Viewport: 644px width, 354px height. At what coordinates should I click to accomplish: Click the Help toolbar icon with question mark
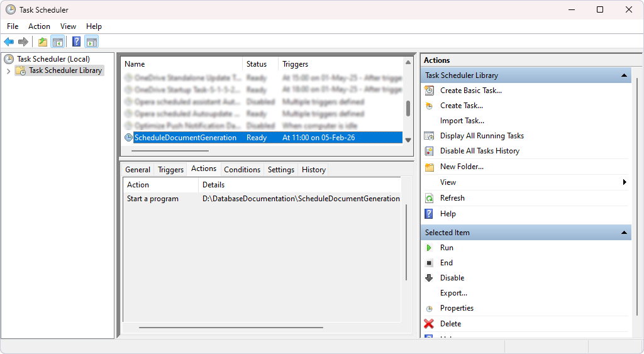pos(76,41)
